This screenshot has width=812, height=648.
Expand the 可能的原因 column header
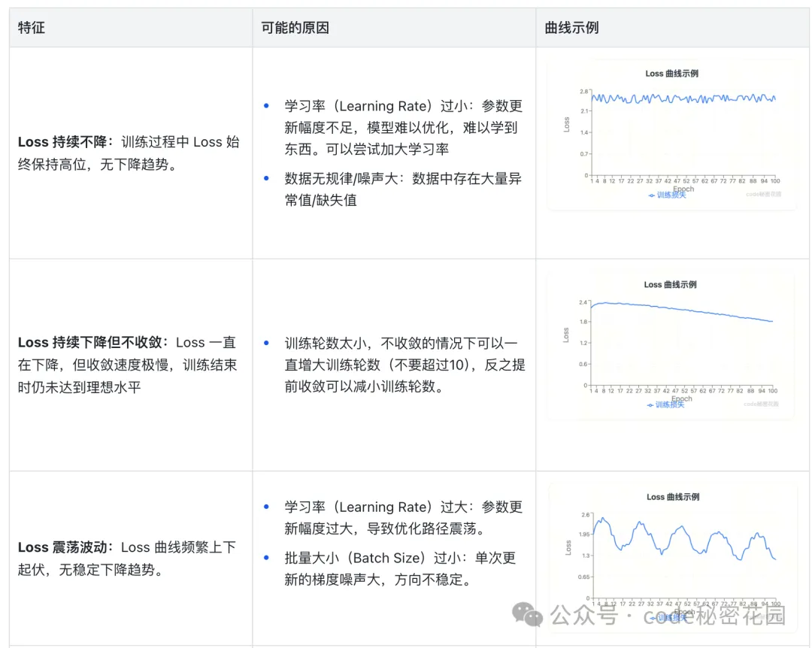coord(284,27)
